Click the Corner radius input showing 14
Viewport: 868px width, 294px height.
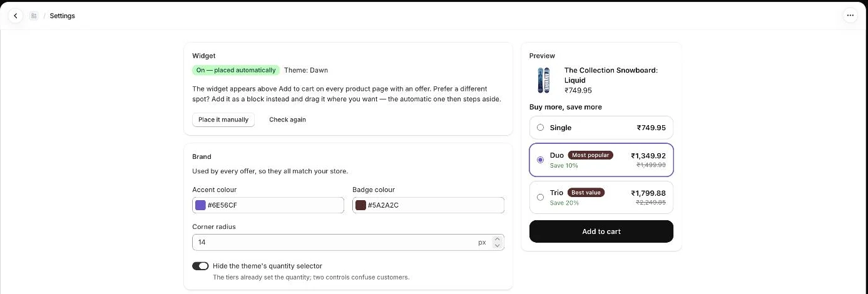coord(348,242)
